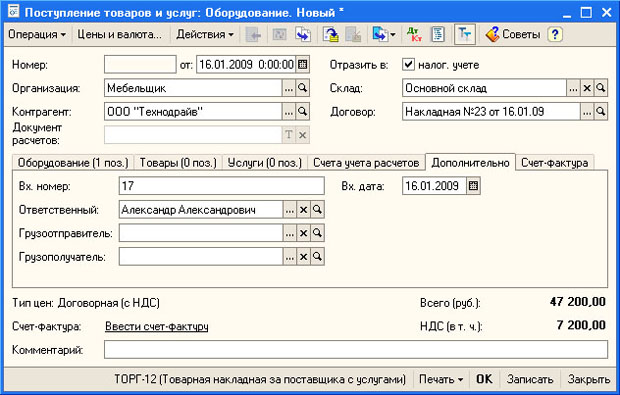This screenshot has height=395, width=620.
Task: Click the post document toolbar icon
Action: (x=331, y=34)
